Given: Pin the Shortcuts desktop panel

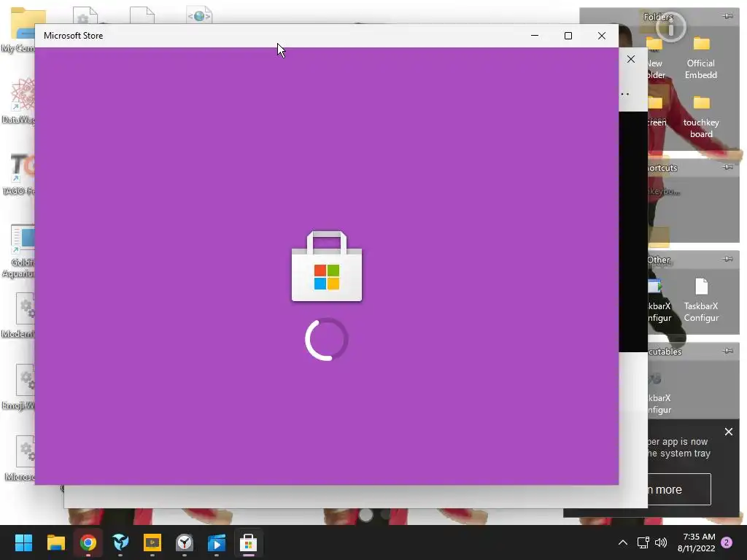Looking at the screenshot, I should coord(727,167).
